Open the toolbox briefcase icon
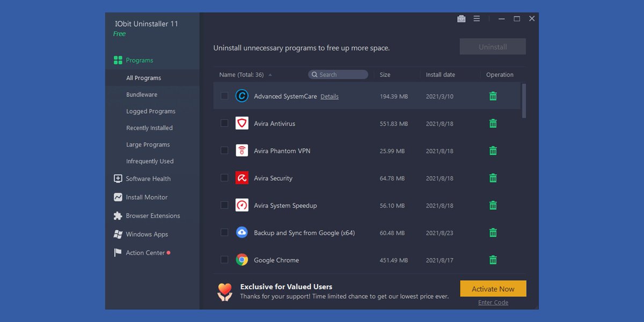 [x=462, y=19]
